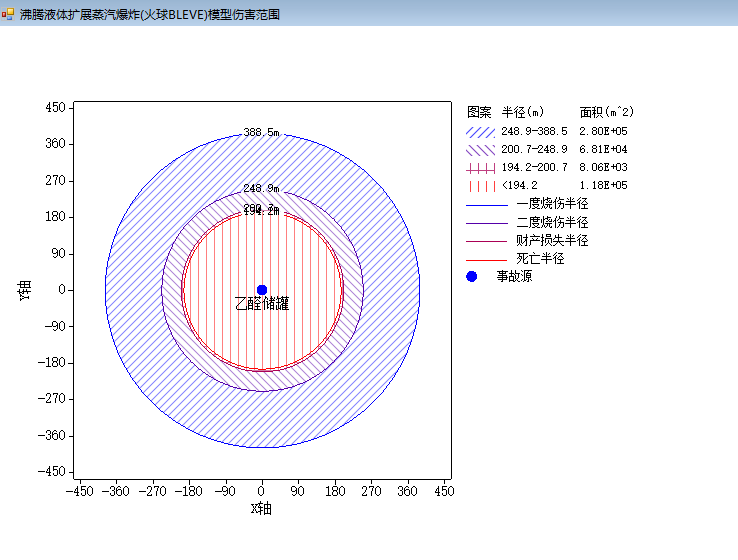Click Y-axis tick label -180
The width and height of the screenshot is (738, 560).
52,362
